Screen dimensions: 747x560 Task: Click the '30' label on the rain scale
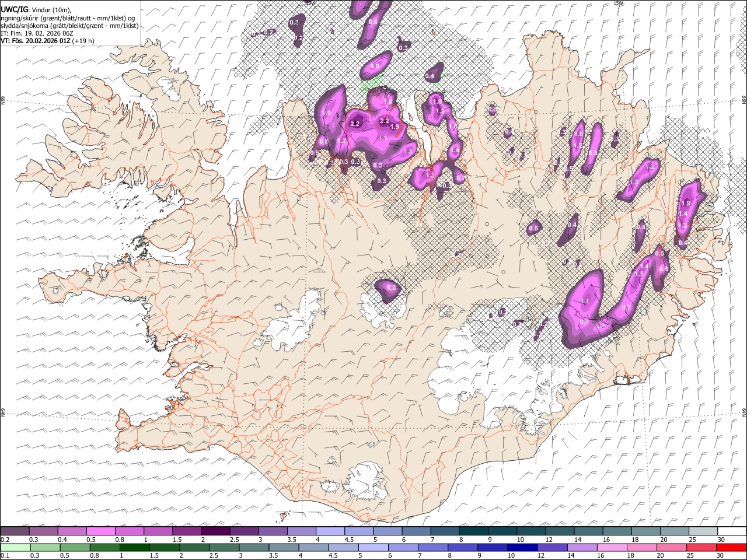[x=721, y=555]
